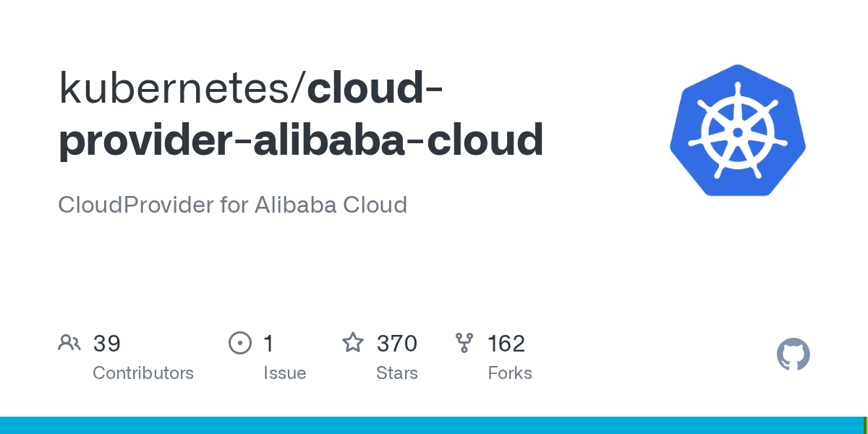
Task: Click the 370 stars count
Action: tap(396, 344)
